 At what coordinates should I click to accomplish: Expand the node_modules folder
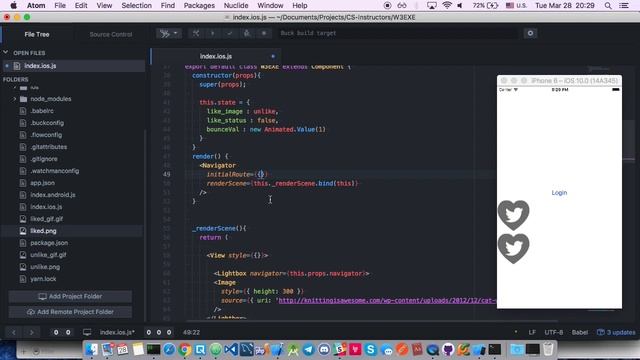pos(15,99)
